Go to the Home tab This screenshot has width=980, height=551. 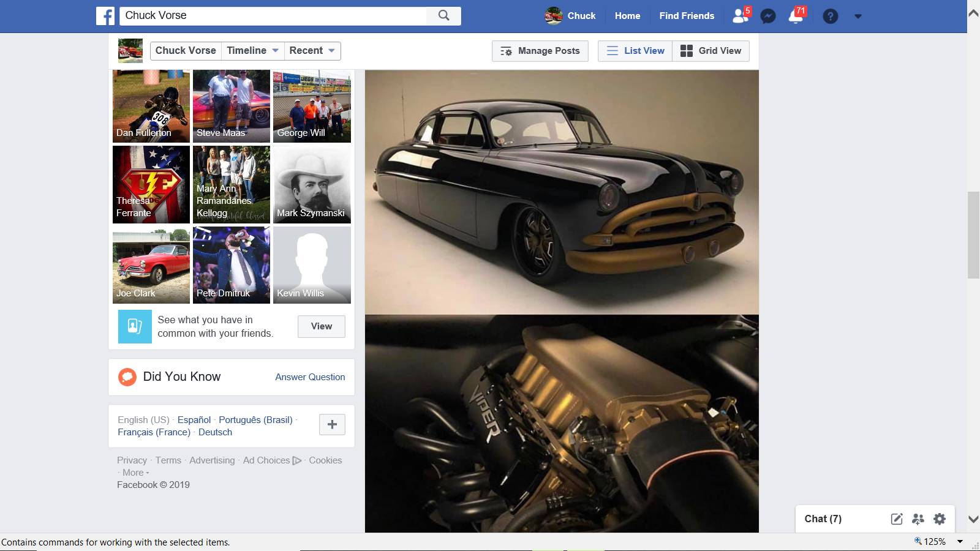pos(627,16)
